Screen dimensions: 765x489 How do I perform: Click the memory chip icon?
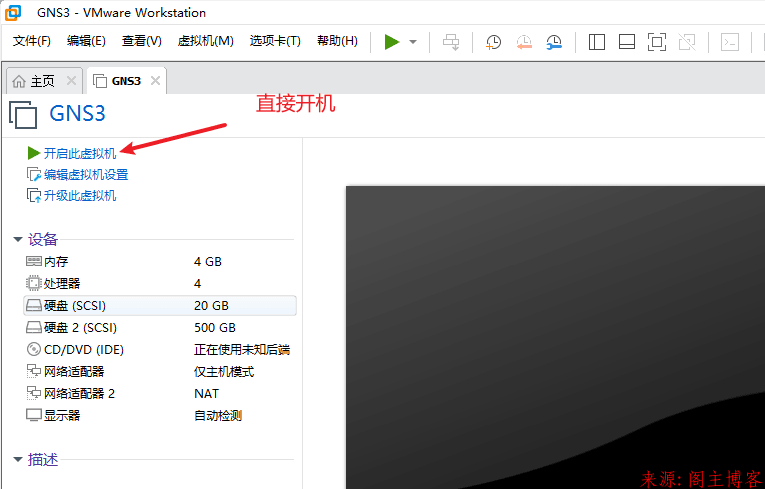pos(34,262)
